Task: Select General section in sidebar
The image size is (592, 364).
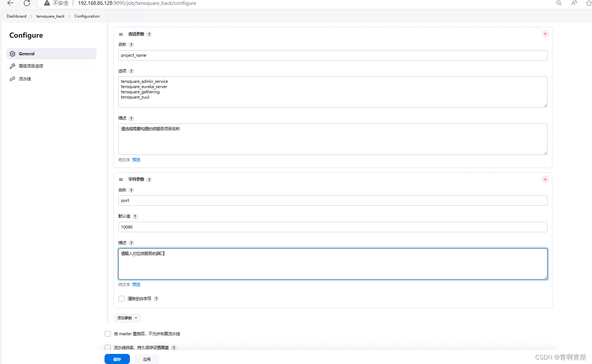Action: (52, 54)
